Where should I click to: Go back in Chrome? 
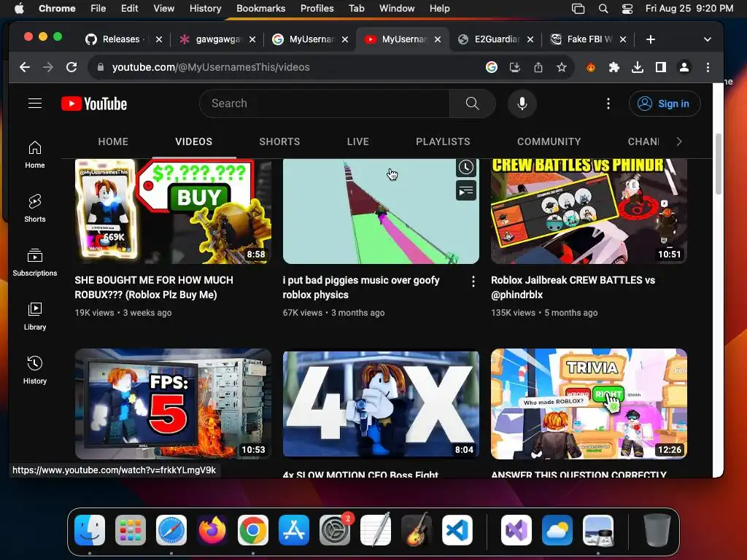[25, 67]
